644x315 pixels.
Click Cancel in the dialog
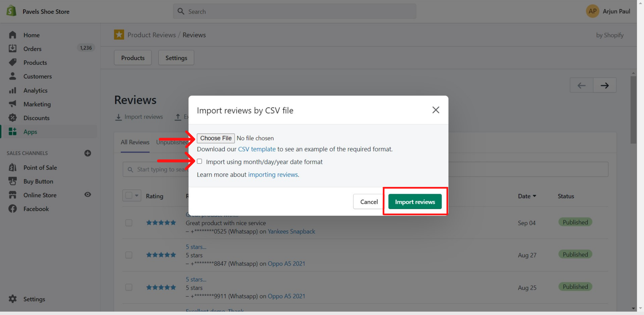click(x=369, y=202)
